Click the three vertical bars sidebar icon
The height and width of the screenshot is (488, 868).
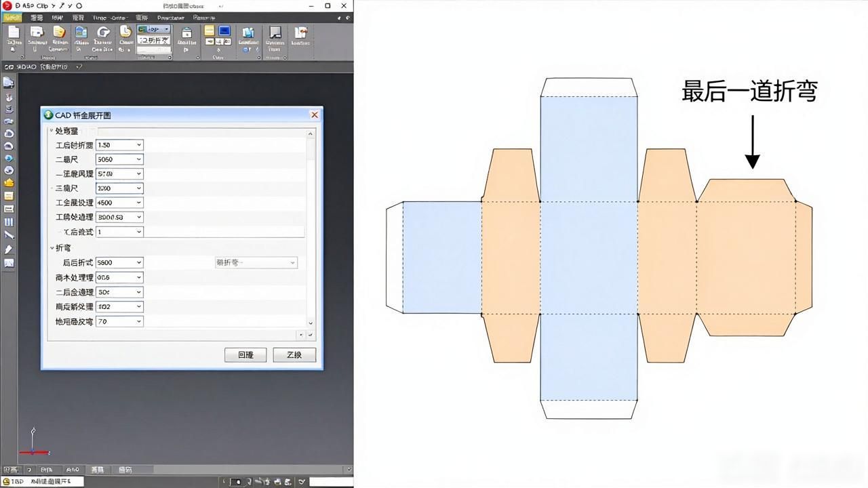click(x=9, y=222)
